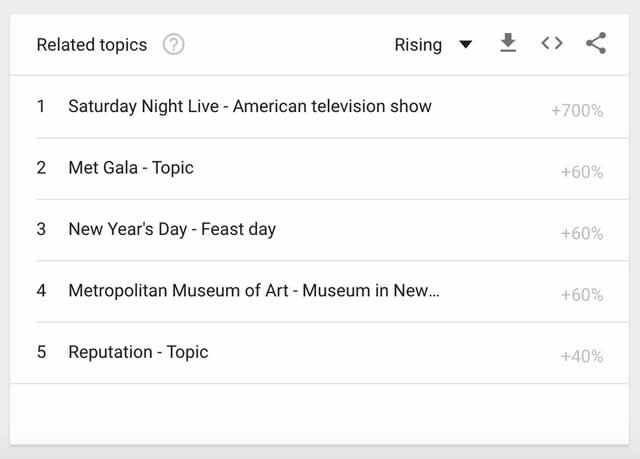Download the related topics data as CSV

[508, 43]
